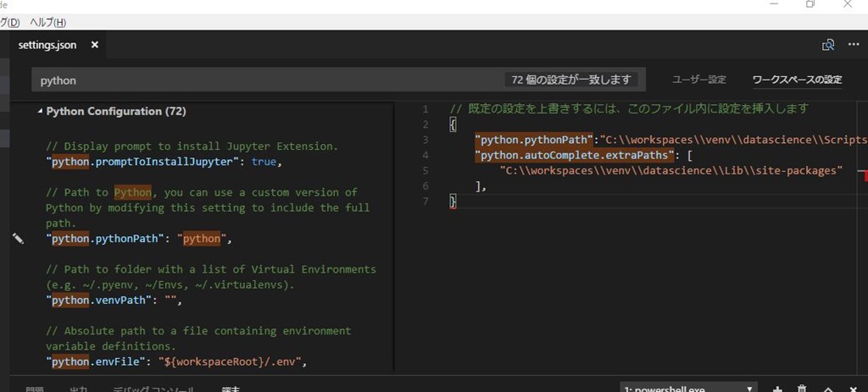The width and height of the screenshot is (868, 392).
Task: Click the pencil edit icon beside python.pythonPath
Action: pos(19,239)
